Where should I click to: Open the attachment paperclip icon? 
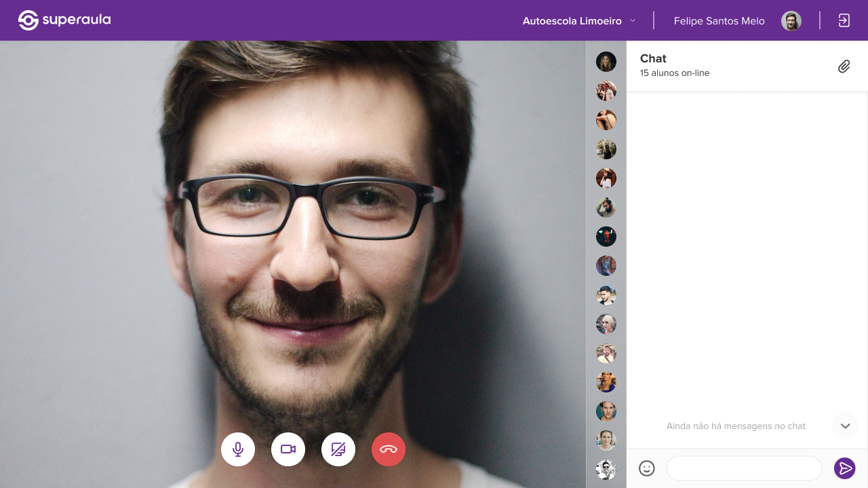pyautogui.click(x=844, y=66)
